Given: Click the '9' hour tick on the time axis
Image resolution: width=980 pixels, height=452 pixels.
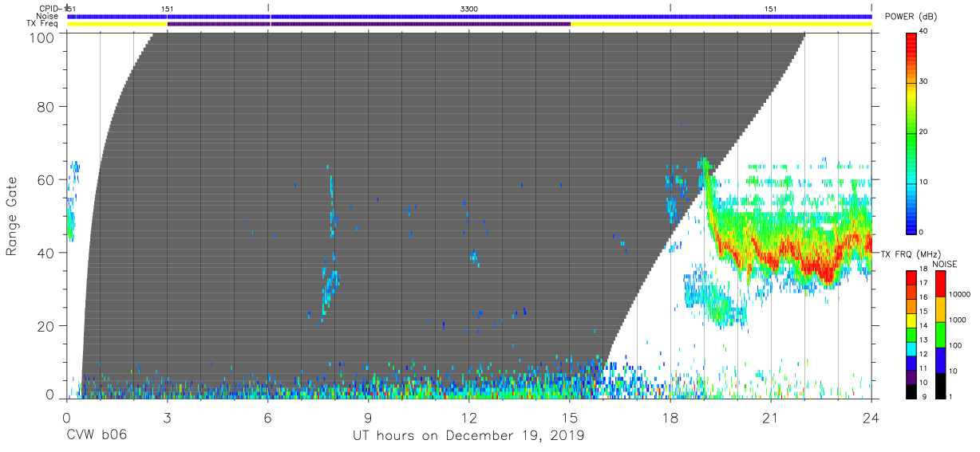Looking at the screenshot, I should (369, 417).
